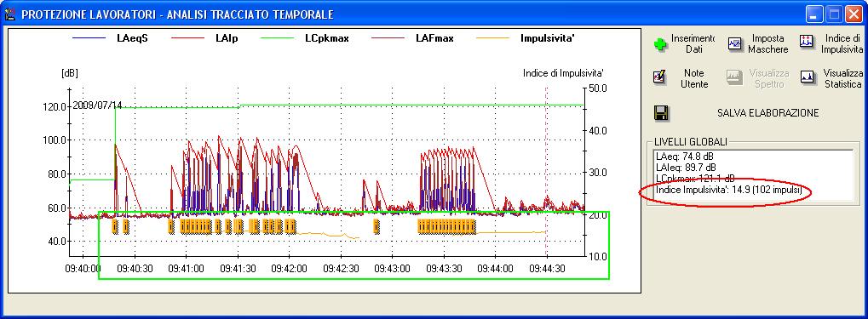Click the Imposta Maschere text label
The image size is (868, 319).
click(767, 43)
